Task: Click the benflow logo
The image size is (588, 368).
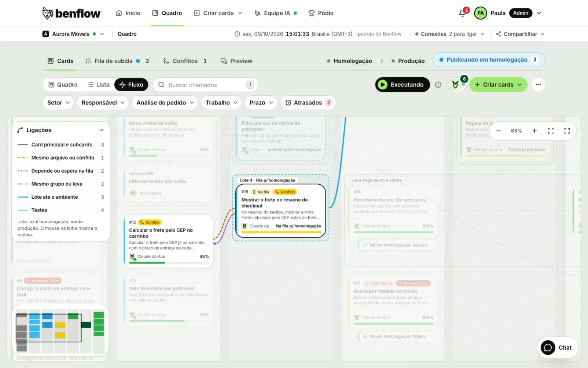Action: tap(71, 13)
